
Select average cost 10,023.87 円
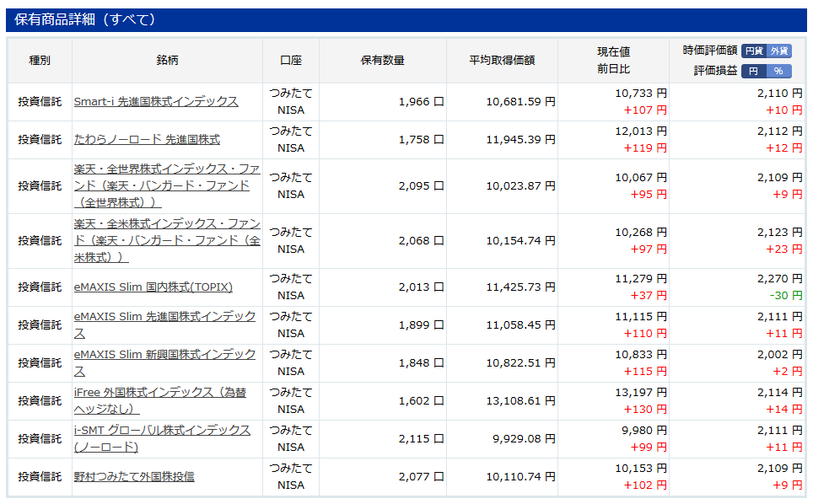[x=520, y=186]
